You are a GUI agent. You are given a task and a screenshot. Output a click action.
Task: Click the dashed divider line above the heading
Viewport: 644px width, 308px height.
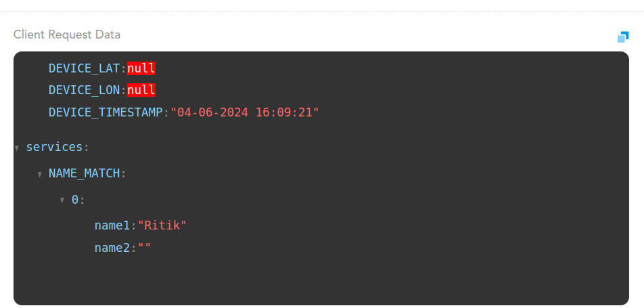click(321, 11)
